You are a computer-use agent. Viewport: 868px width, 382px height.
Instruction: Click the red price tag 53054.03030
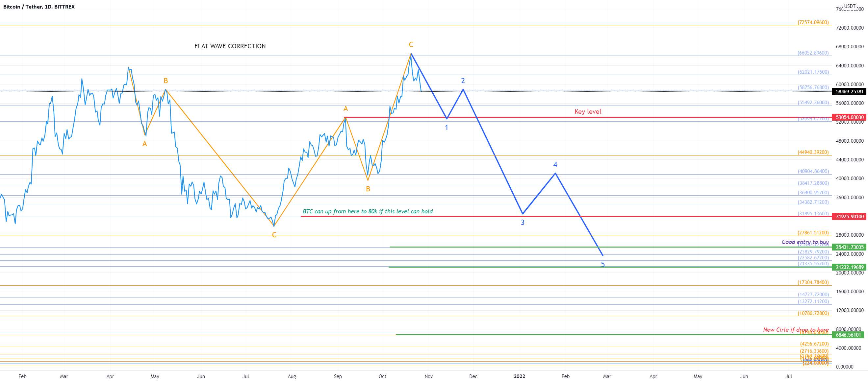point(850,117)
